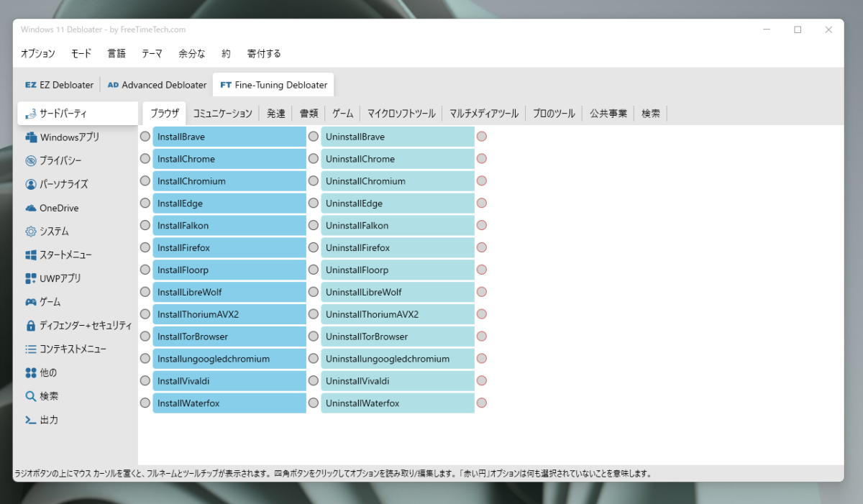Select the InstallLibreWolf radio button
This screenshot has height=504, width=863.
click(x=145, y=292)
